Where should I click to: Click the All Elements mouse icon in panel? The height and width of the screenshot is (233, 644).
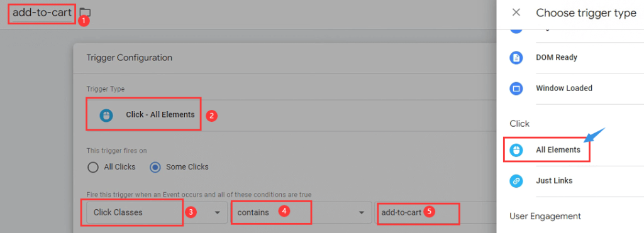pos(516,150)
